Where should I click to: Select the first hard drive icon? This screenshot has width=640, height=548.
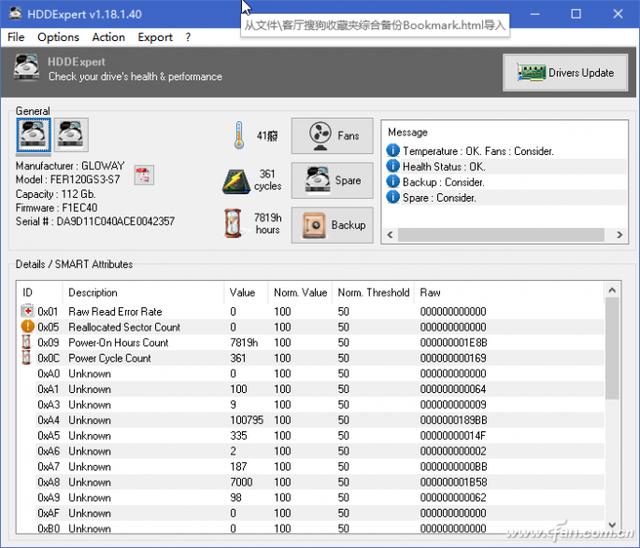coord(33,135)
